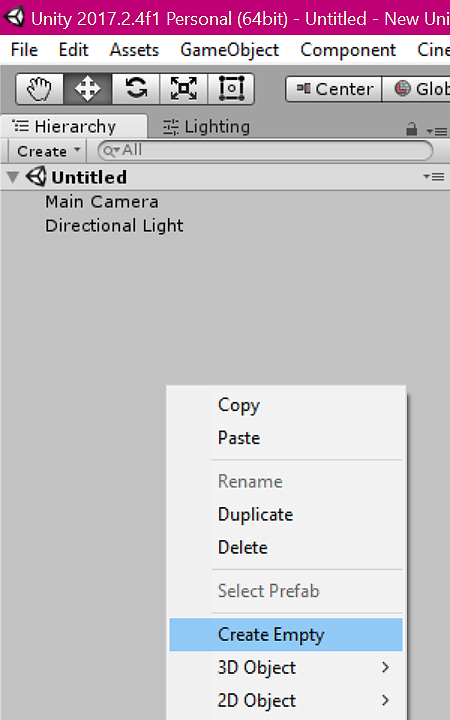Open the GameObject menu
450x720 pixels.
230,50
